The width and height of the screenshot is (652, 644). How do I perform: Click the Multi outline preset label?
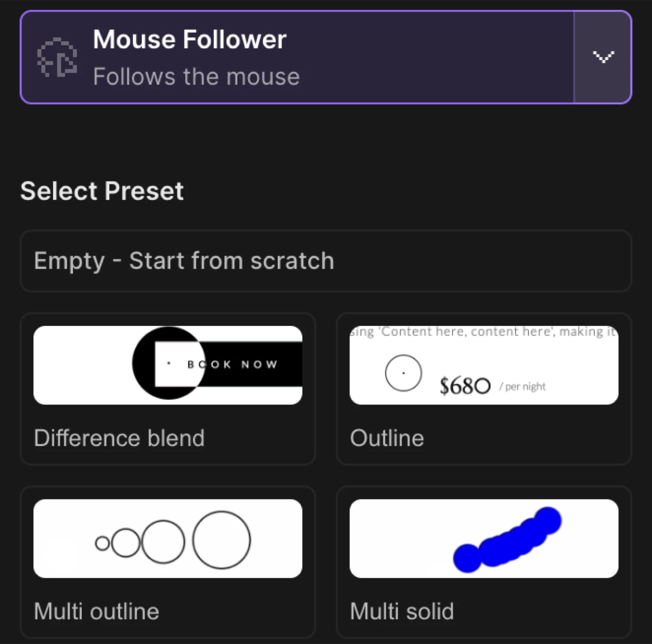(x=96, y=611)
